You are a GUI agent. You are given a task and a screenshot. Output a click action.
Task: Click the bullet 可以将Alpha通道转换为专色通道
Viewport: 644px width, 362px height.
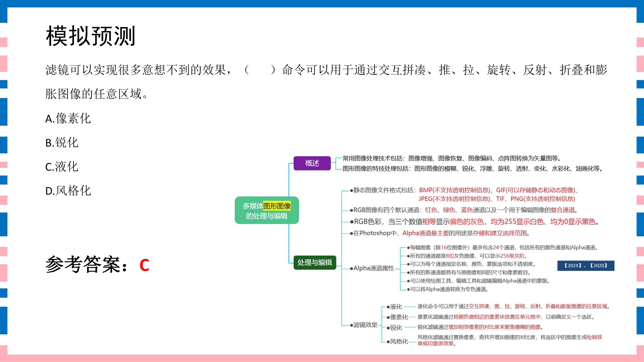pos(448,289)
